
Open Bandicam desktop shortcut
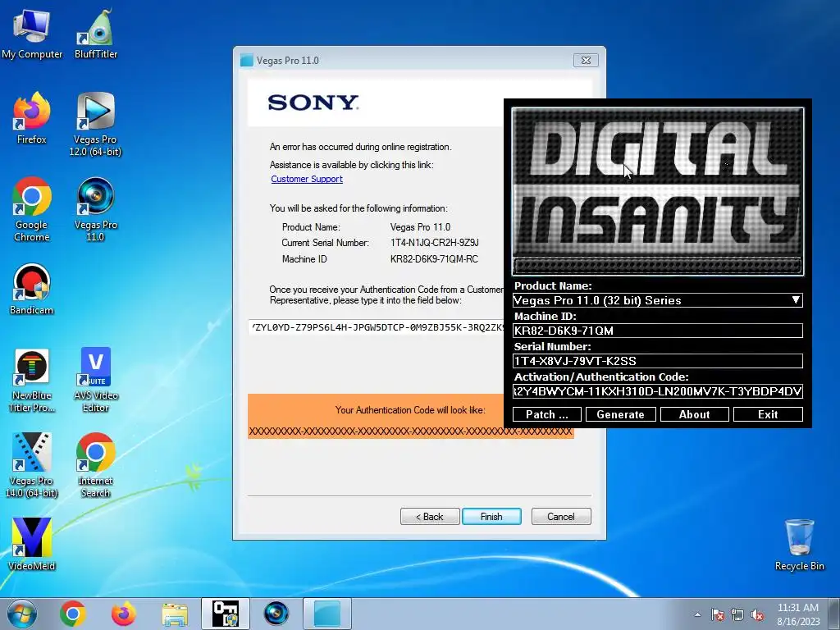point(32,290)
